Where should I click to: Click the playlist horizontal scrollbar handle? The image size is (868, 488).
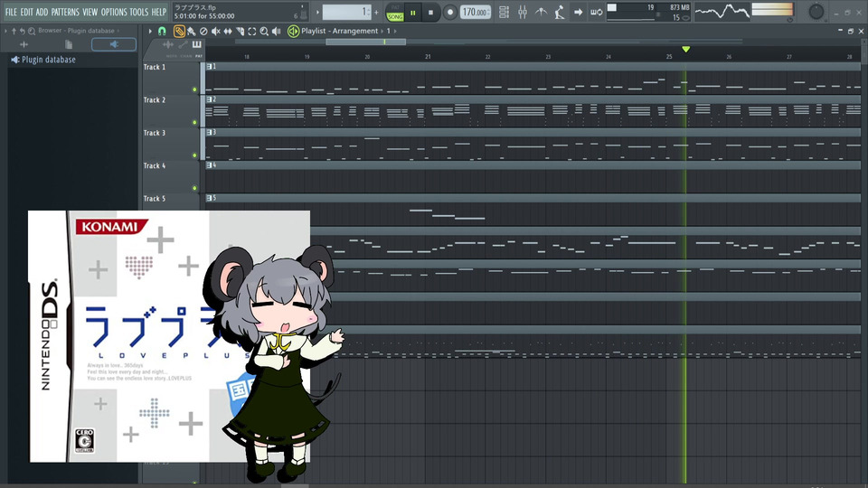pos(365,42)
